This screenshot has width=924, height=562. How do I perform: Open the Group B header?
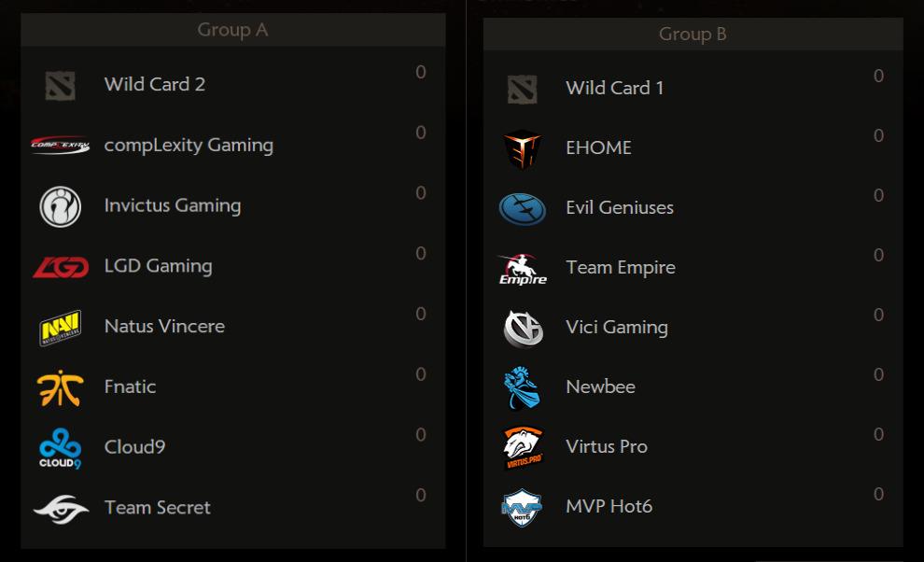693,34
